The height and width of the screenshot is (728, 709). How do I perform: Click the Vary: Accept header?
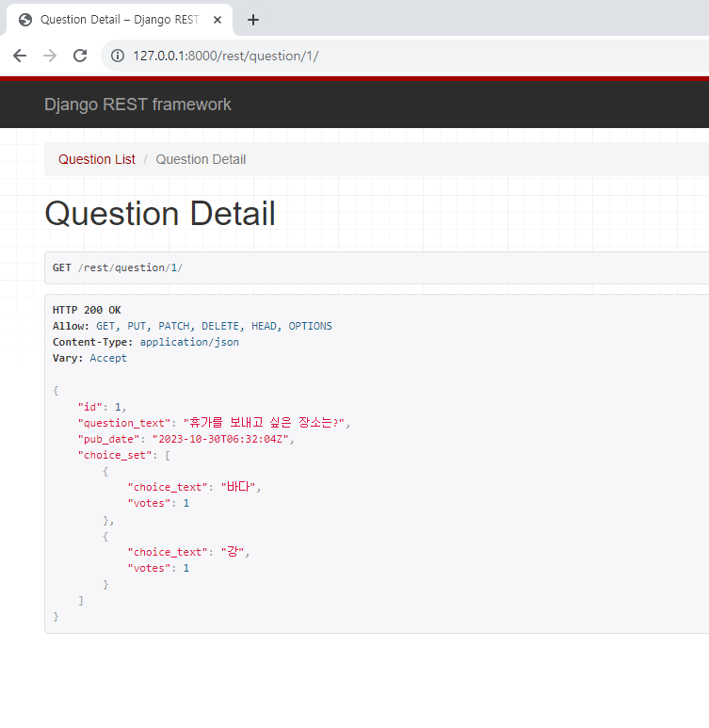tap(89, 358)
